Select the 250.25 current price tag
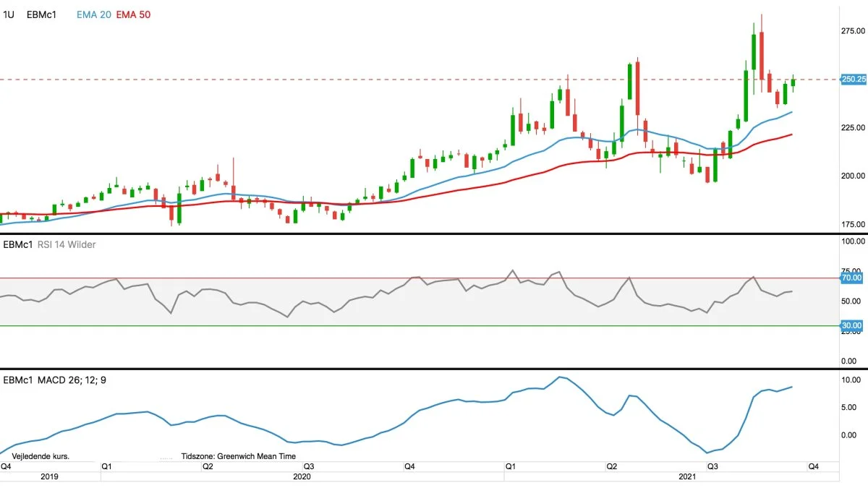This screenshot has width=868, height=488. (854, 79)
